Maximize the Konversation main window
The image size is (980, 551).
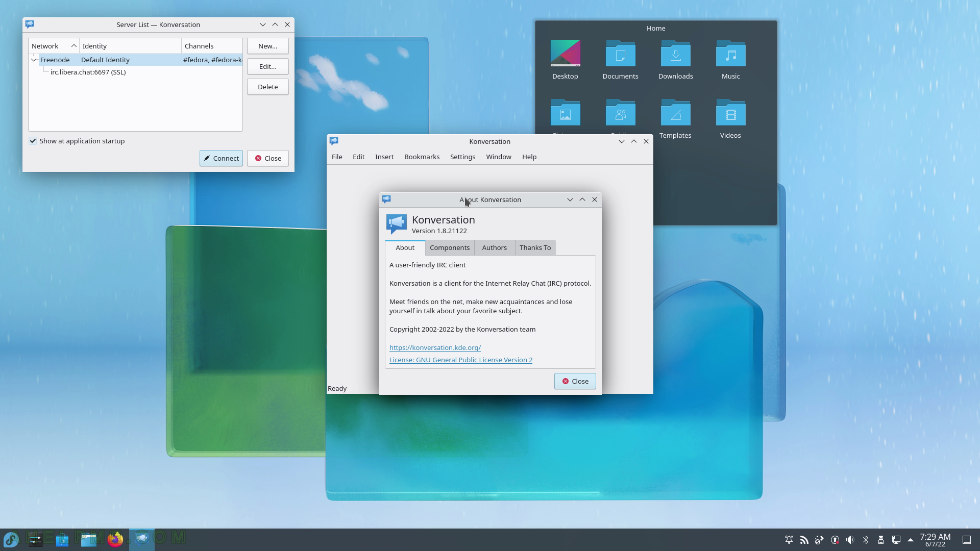[x=634, y=141]
